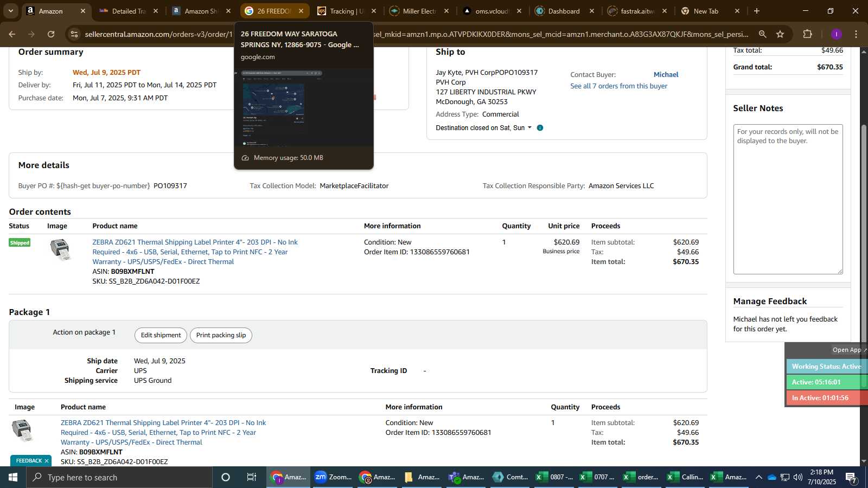Open OneDrive cloud icon in system tray
The image size is (868, 488).
pos(771,477)
